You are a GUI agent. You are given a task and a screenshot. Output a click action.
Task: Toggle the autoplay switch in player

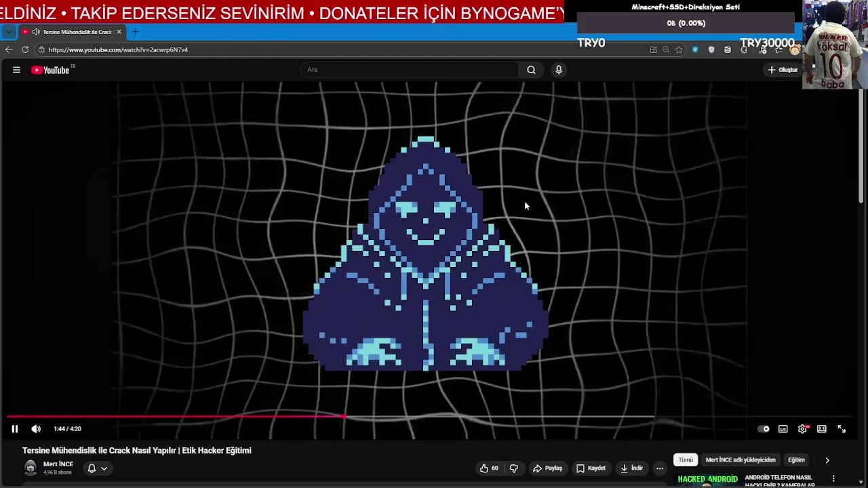[x=764, y=429]
